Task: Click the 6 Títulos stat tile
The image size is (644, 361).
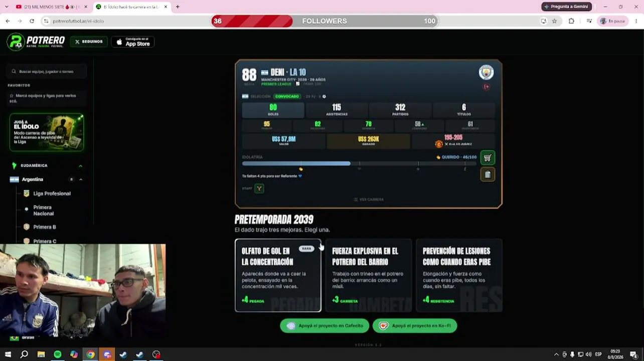Action: (464, 110)
